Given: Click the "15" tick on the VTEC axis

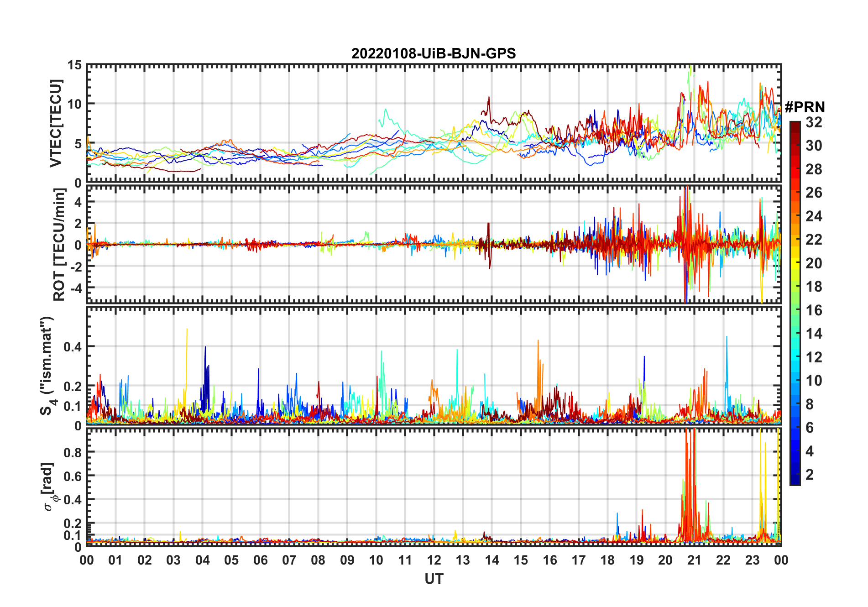Looking at the screenshot, I should 75,65.
